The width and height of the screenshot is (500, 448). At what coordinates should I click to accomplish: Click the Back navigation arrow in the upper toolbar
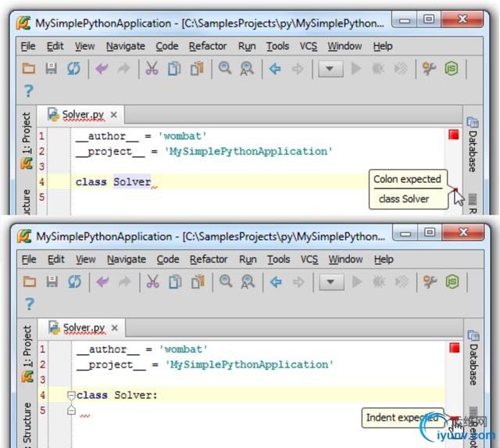coord(275,68)
